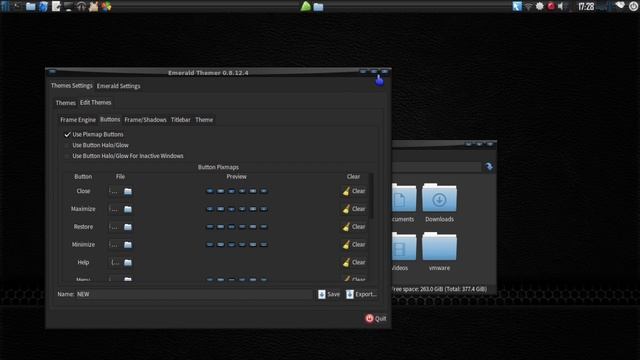The height and width of the screenshot is (360, 640).
Task: Select the Buttons tab
Action: click(x=110, y=120)
